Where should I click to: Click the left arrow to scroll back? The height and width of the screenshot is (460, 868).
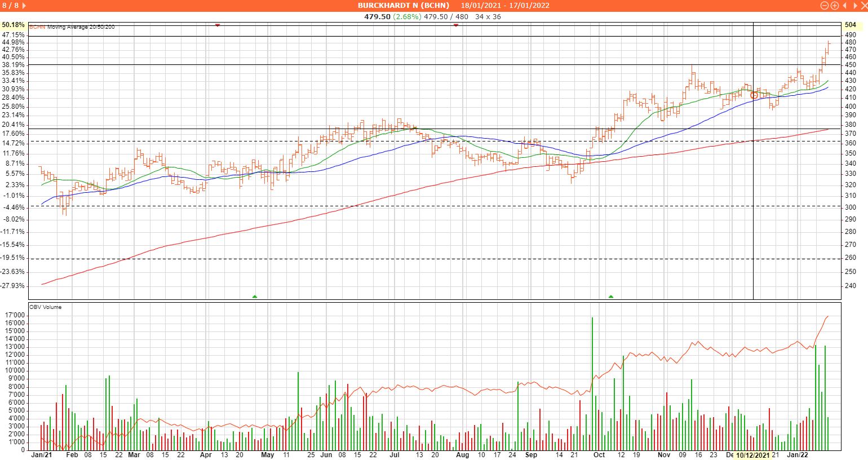tap(844, 6)
